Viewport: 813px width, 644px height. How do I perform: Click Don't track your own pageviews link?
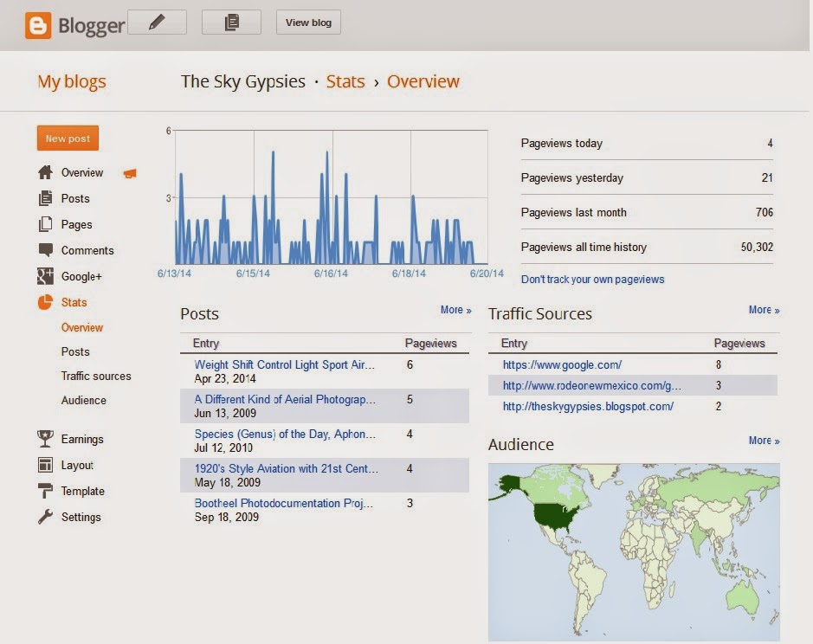[592, 280]
